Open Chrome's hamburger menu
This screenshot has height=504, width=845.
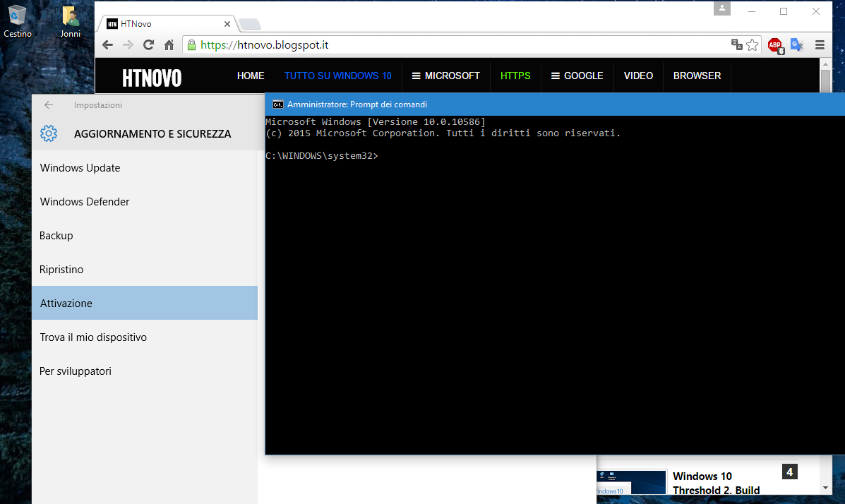tap(820, 44)
